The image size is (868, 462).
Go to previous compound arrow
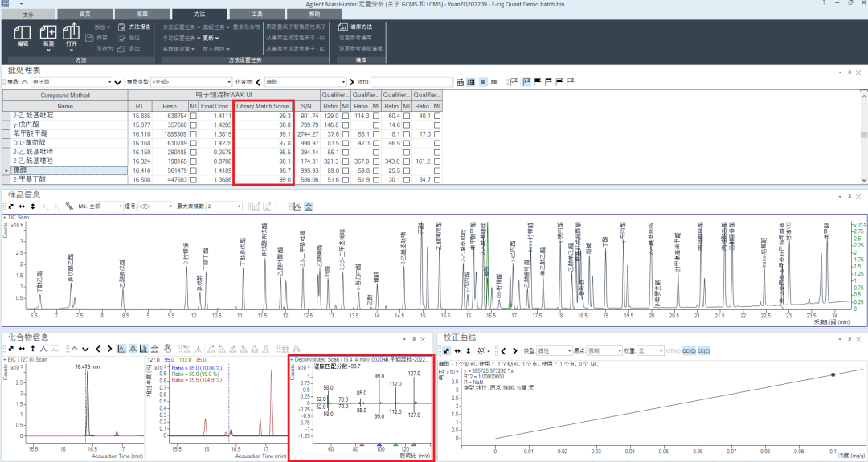(x=258, y=82)
